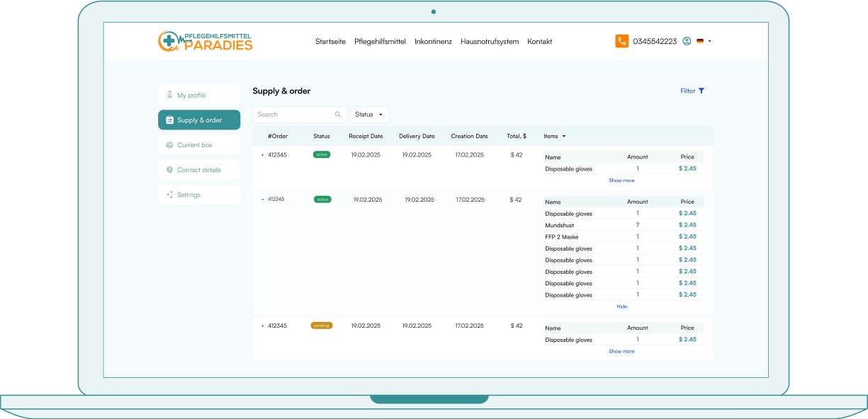Collapse the second expanded order row
868x419 pixels.
click(x=262, y=200)
